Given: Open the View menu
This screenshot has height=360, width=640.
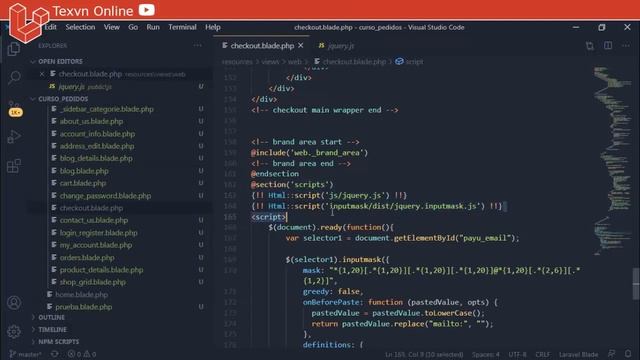Looking at the screenshot, I should pyautogui.click(x=111, y=27).
